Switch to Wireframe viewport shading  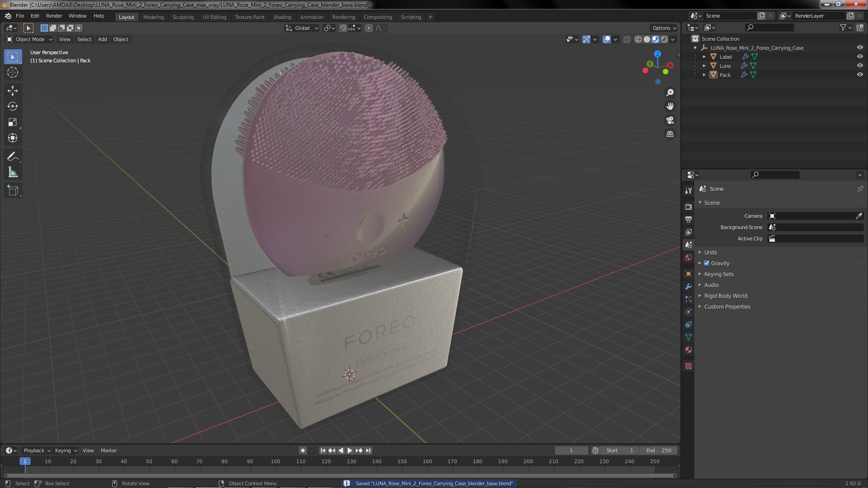click(x=638, y=40)
